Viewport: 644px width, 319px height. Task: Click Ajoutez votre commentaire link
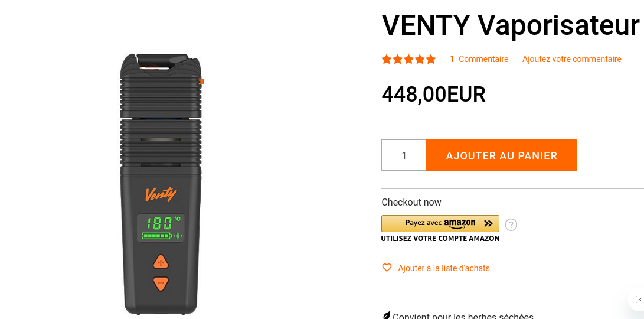572,59
